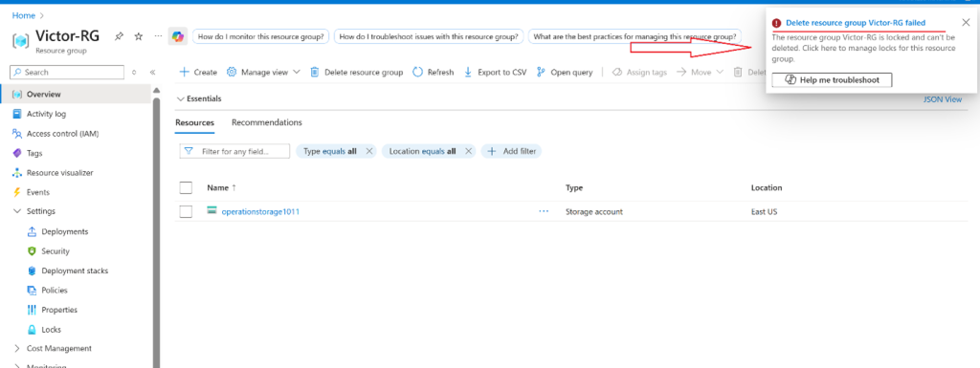Click the Assign tags icon
The height and width of the screenshot is (368, 980).
(x=617, y=73)
